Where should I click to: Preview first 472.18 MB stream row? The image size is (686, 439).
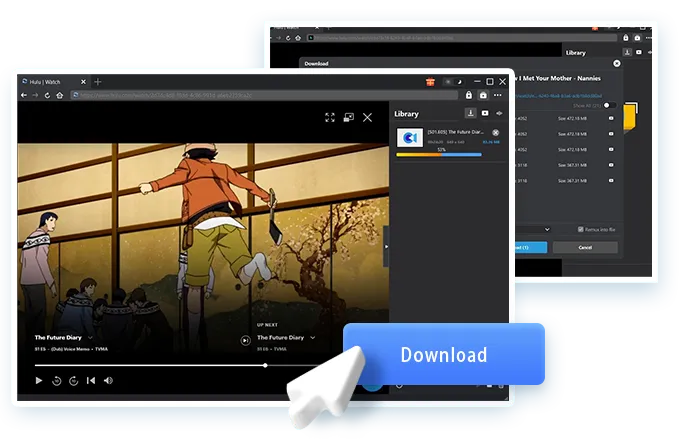611,118
